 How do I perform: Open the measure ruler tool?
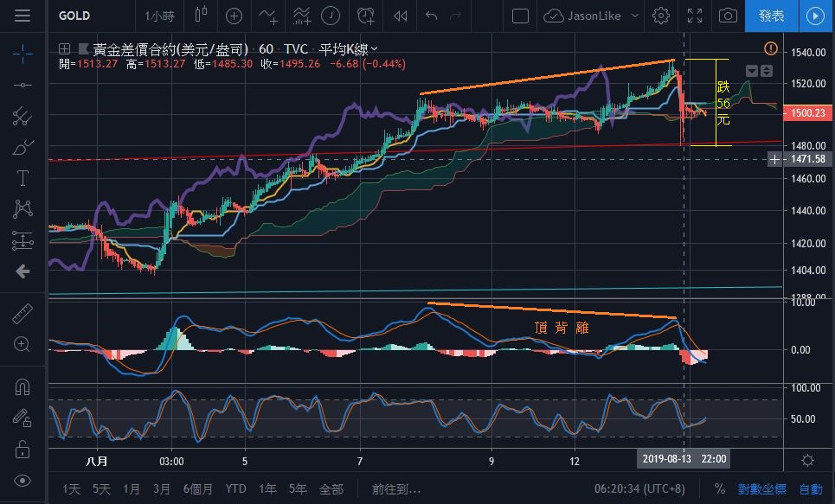22,314
